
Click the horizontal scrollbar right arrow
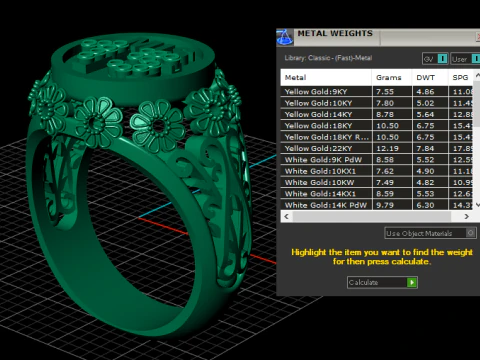[x=466, y=216]
